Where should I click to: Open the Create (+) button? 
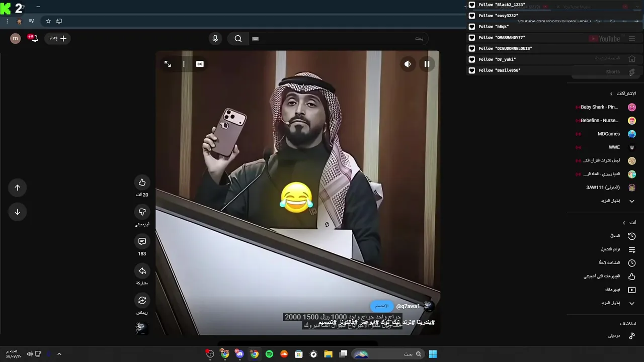click(58, 38)
